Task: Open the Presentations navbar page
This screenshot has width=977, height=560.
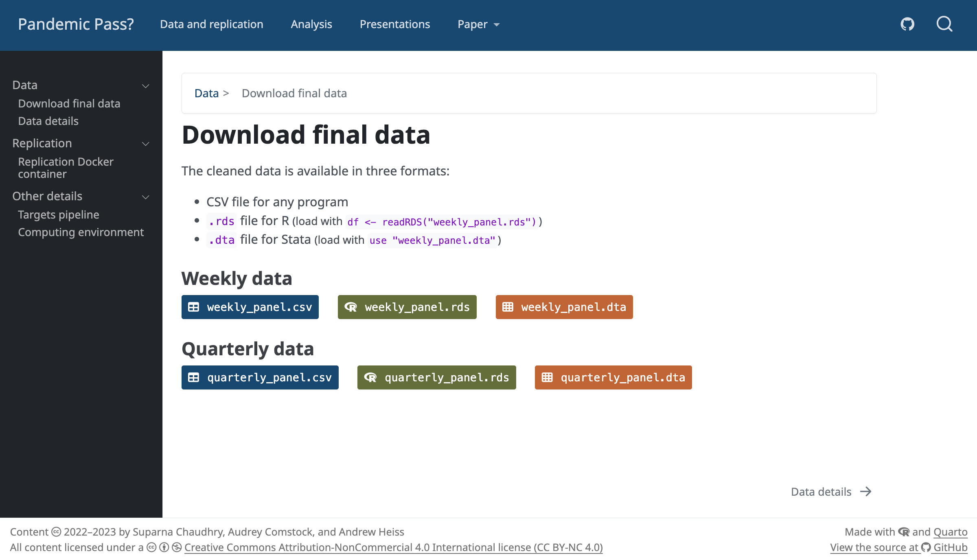Action: pyautogui.click(x=395, y=24)
